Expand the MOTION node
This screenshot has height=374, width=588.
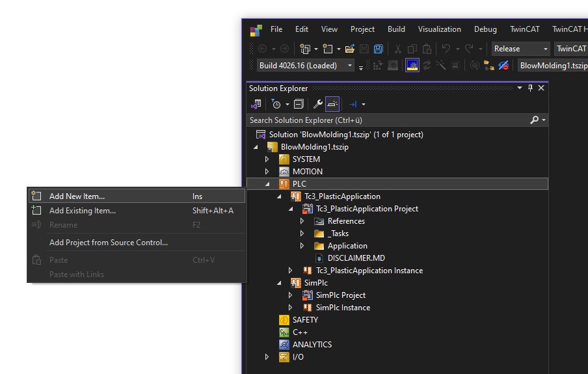tap(267, 172)
